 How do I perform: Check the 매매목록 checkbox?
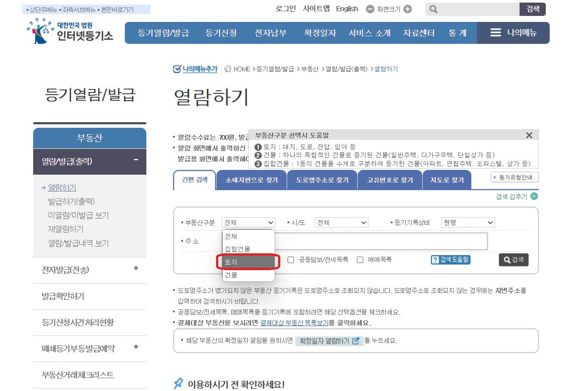[359, 259]
